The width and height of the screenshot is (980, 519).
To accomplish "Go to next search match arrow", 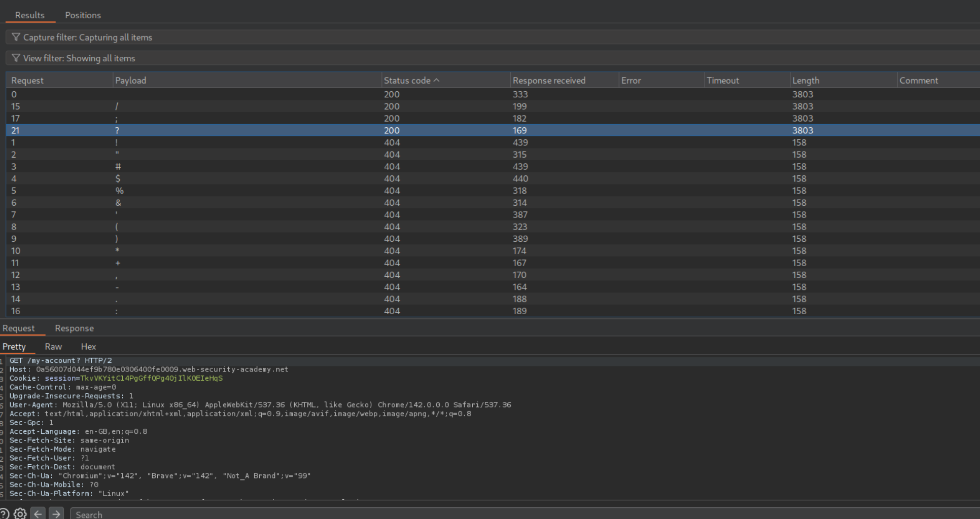I will [56, 514].
